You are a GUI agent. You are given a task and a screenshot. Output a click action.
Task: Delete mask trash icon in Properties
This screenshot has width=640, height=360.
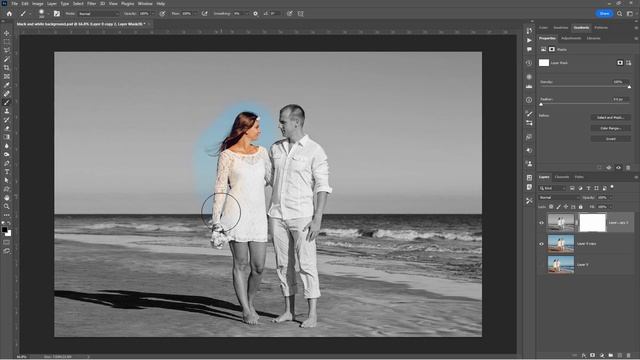point(628,168)
